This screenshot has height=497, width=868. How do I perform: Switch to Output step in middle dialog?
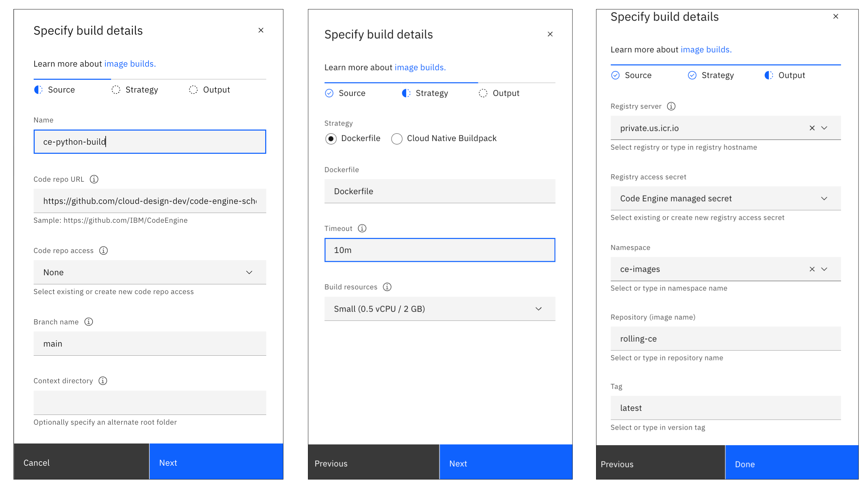(x=499, y=93)
